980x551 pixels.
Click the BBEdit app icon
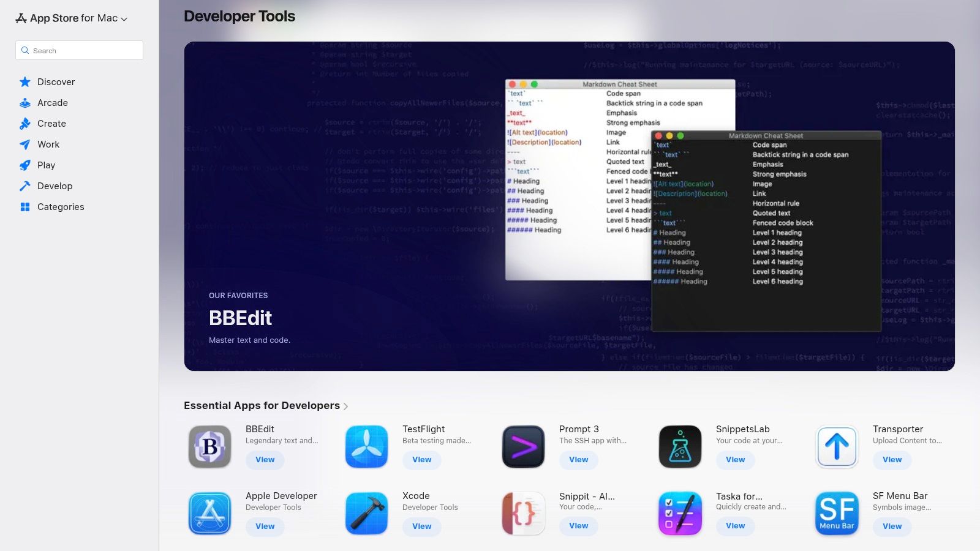pyautogui.click(x=209, y=446)
